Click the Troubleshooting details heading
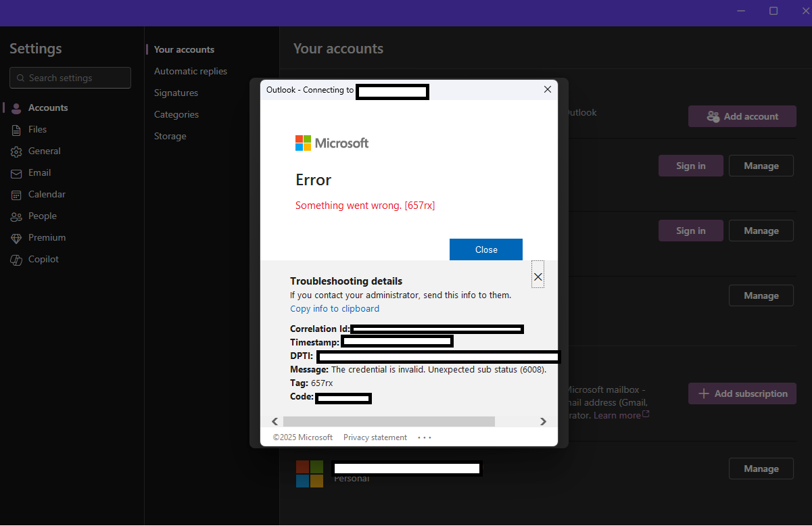Screen dimensions: 812x526 coord(346,281)
